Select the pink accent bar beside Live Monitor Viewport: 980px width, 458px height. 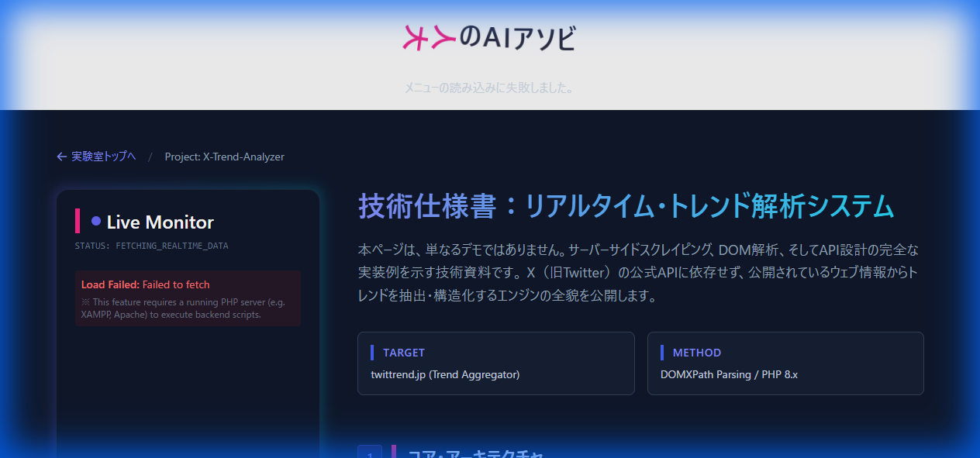coord(77,222)
